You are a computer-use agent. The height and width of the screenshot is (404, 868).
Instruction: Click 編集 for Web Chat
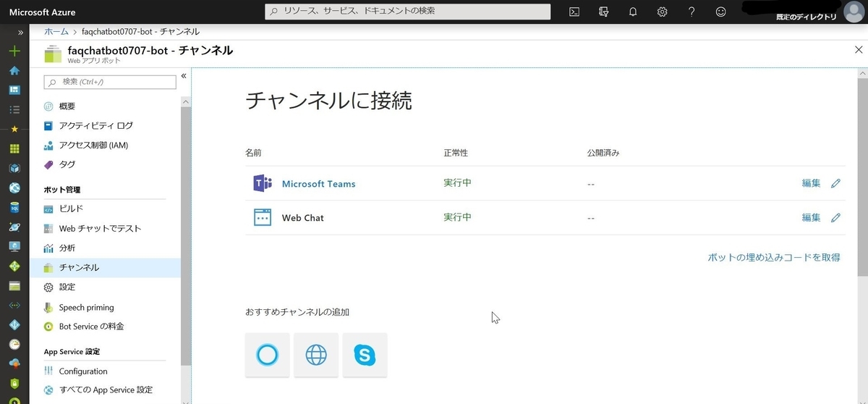click(811, 217)
